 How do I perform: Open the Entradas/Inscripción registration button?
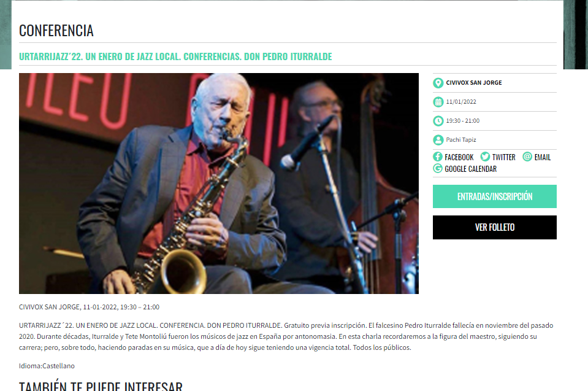tap(494, 196)
